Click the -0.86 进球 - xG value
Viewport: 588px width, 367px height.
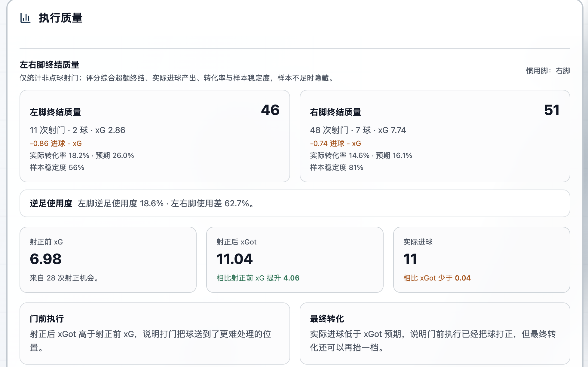tap(56, 144)
